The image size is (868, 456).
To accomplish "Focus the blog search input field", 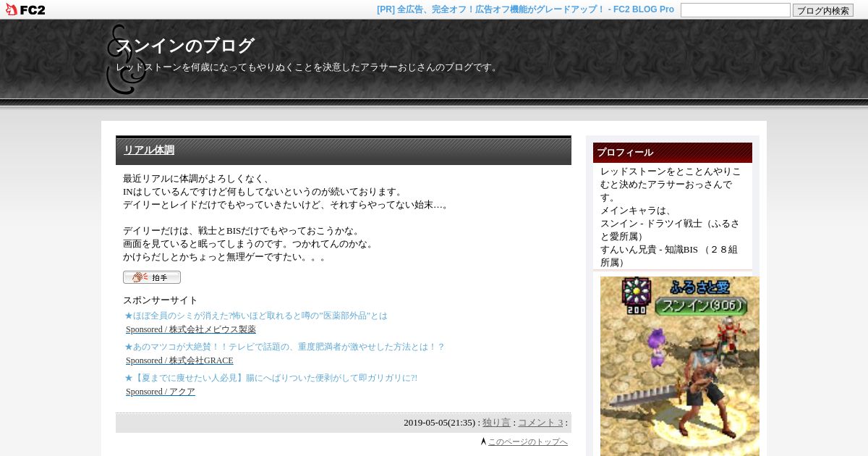I will coord(735,10).
